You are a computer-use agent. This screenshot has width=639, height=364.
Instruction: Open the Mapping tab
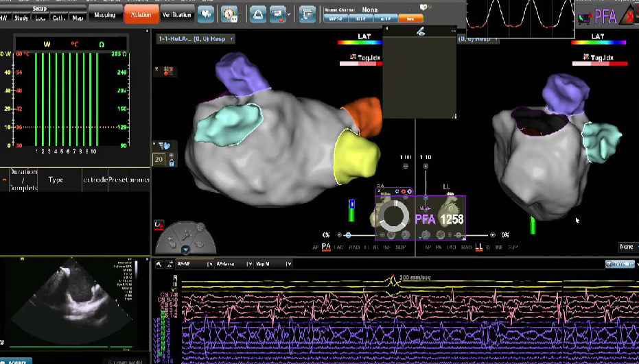tap(104, 14)
